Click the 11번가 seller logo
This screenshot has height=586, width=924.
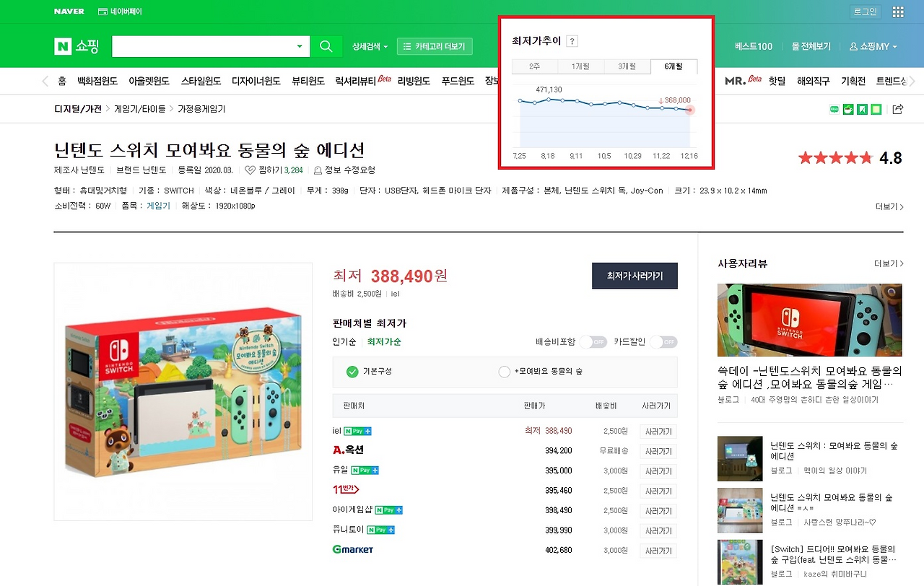tap(345, 490)
